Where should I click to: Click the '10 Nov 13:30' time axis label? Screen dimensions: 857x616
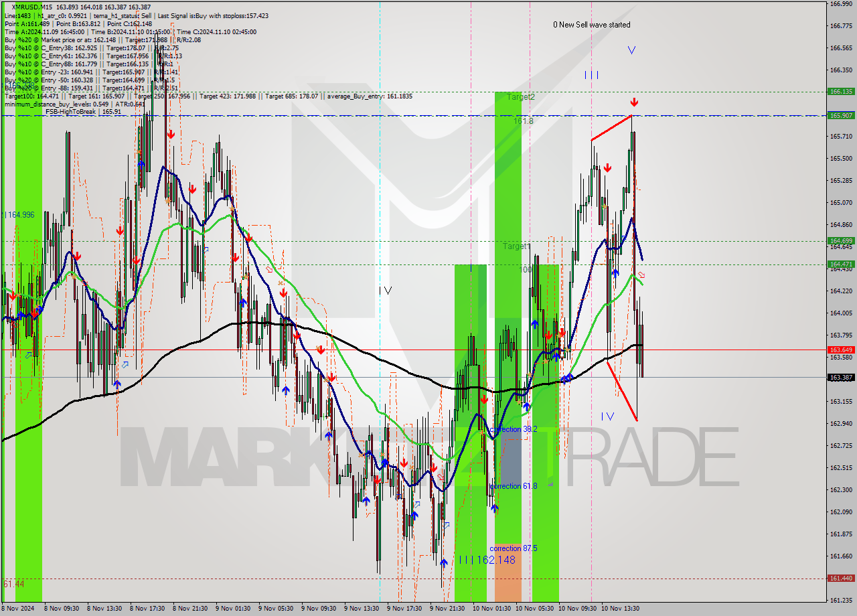[620, 609]
